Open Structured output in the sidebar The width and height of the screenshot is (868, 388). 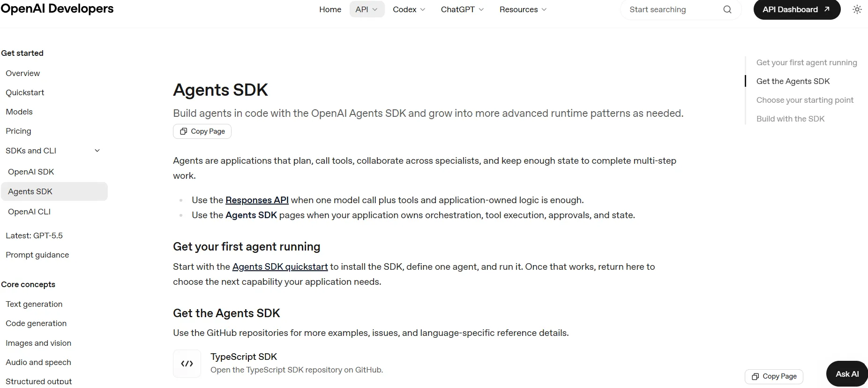tap(39, 381)
